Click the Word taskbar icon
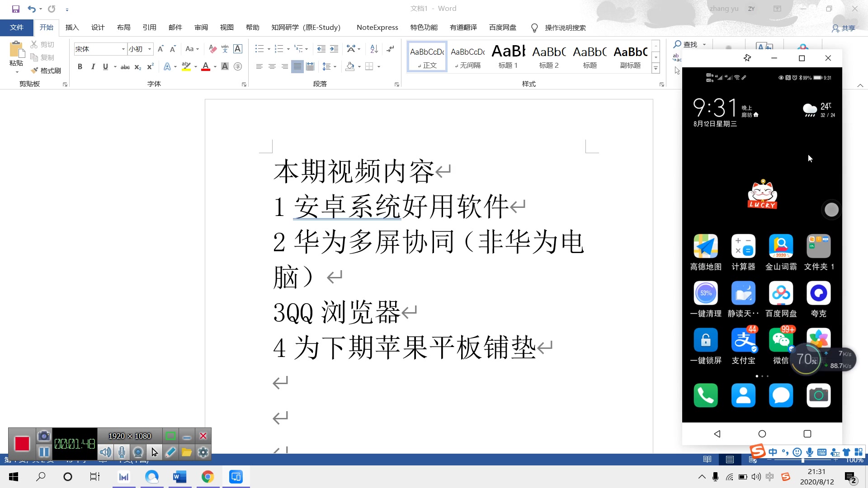 (x=178, y=477)
